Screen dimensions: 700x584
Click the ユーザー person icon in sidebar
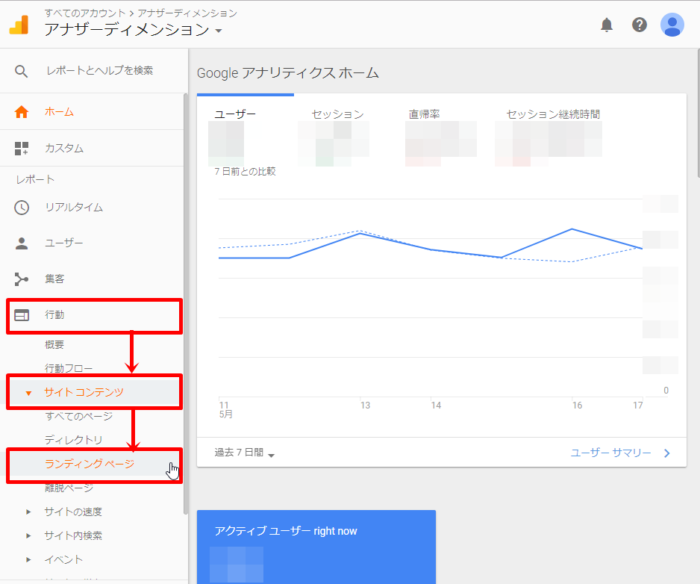(21, 243)
